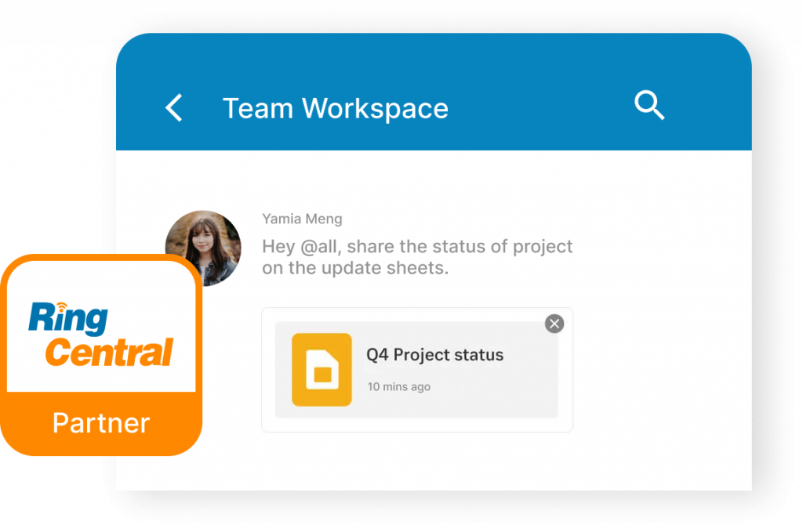Click the message mentioning @all
The image size is (803, 532).
click(x=417, y=257)
